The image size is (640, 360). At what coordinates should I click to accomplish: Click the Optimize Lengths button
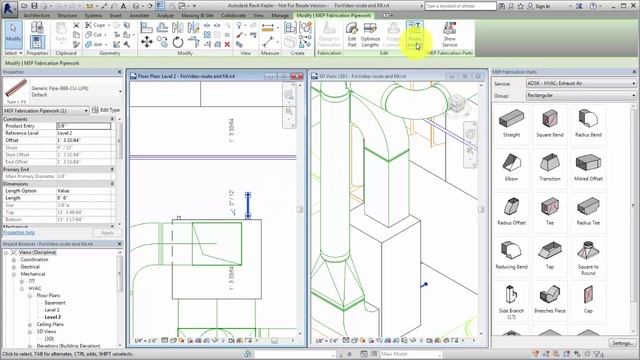point(370,35)
